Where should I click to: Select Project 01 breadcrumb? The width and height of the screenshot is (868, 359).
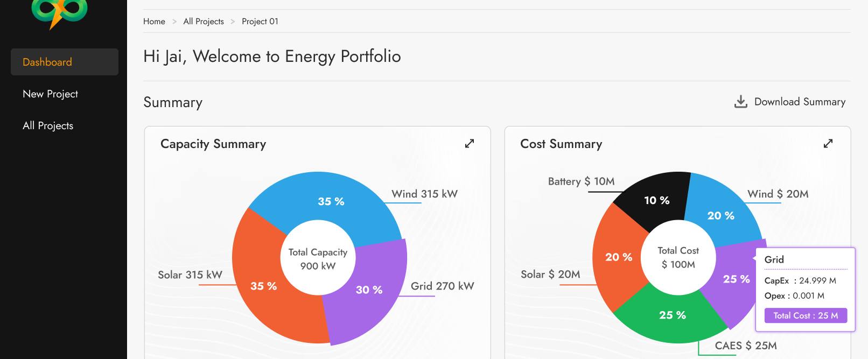(260, 22)
